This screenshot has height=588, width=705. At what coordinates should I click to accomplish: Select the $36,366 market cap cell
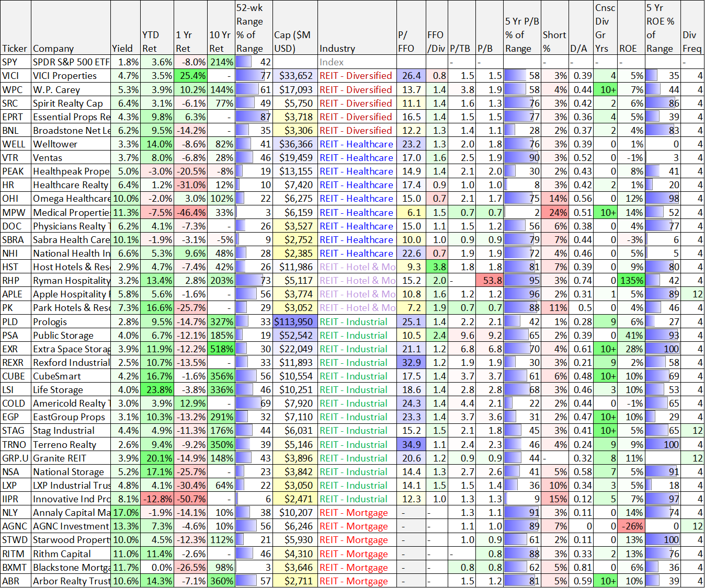click(295, 144)
